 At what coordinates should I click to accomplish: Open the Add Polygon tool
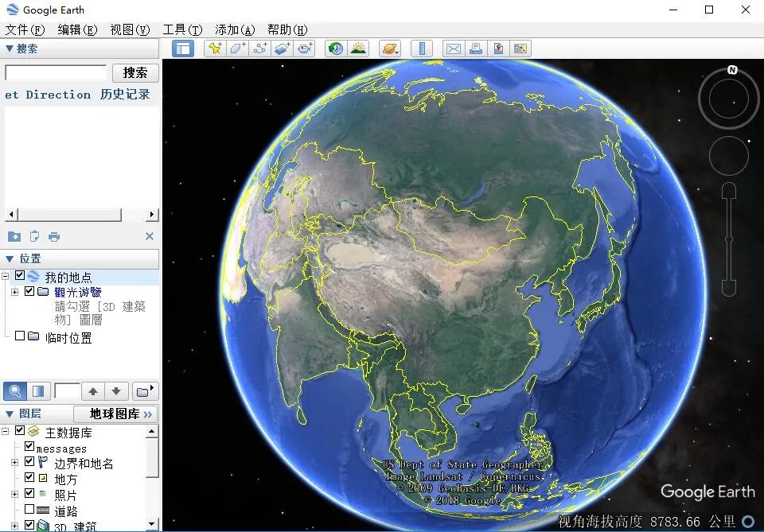pos(236,48)
